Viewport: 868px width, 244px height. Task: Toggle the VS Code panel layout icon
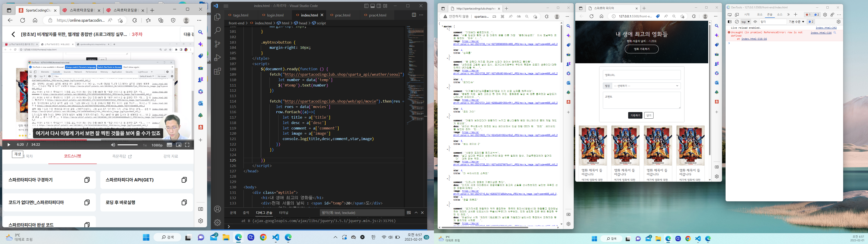[x=373, y=6]
